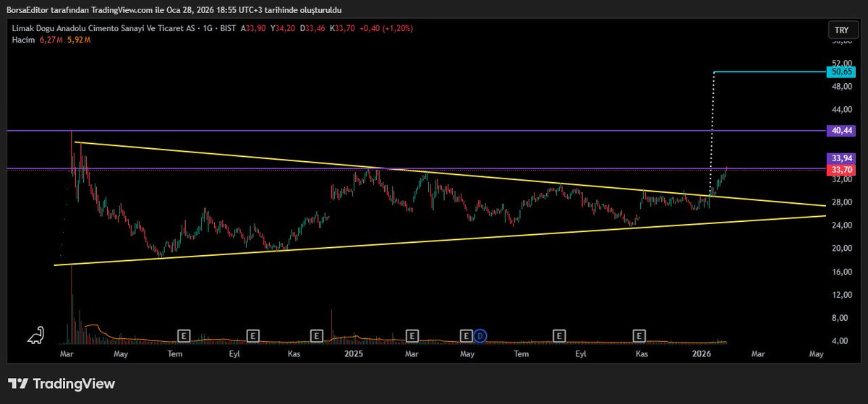Click the open value A33,90

(252, 28)
